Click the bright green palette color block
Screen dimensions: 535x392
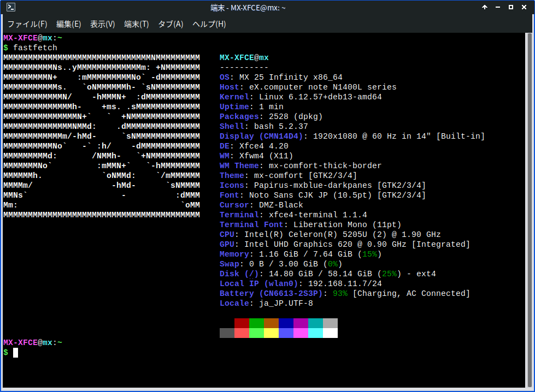click(256, 333)
